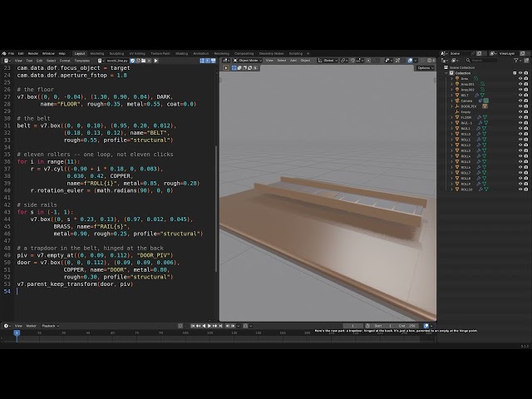
Task: Open the viewport Add menu
Action: click(293, 61)
